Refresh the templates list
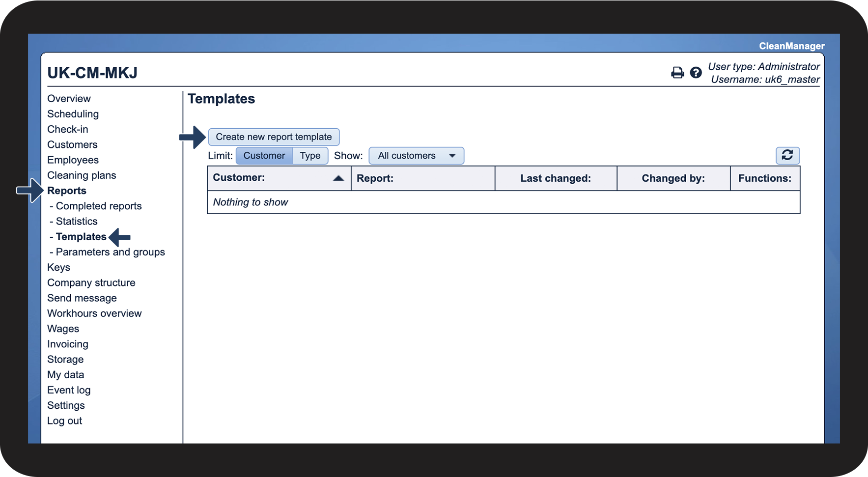 [x=787, y=155]
